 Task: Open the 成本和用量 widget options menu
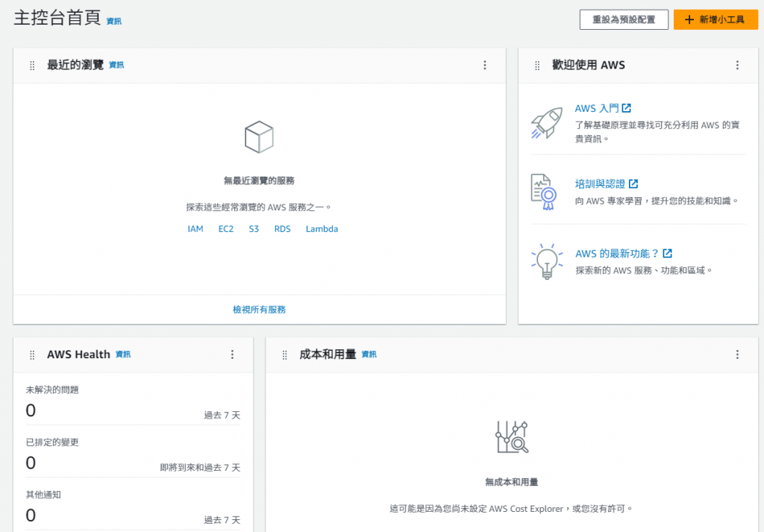click(736, 354)
